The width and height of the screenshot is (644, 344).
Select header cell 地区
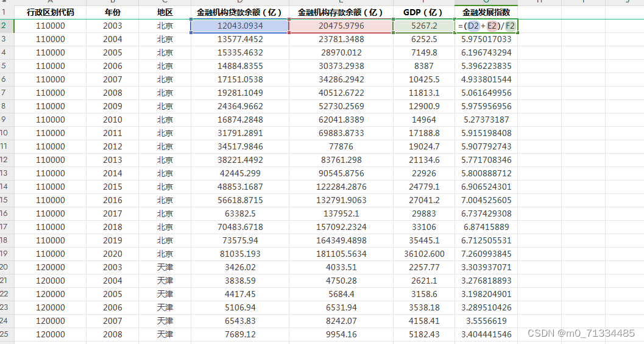pos(165,12)
